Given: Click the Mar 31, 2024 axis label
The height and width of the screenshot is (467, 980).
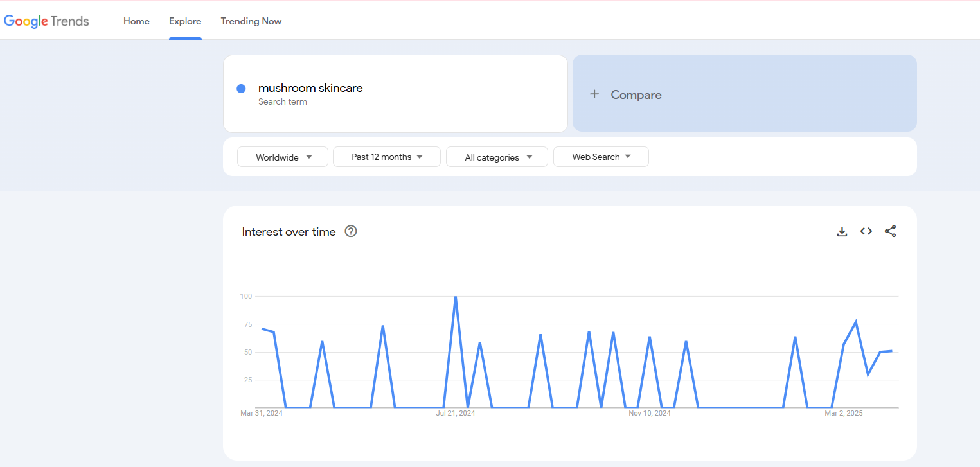Looking at the screenshot, I should coord(262,413).
